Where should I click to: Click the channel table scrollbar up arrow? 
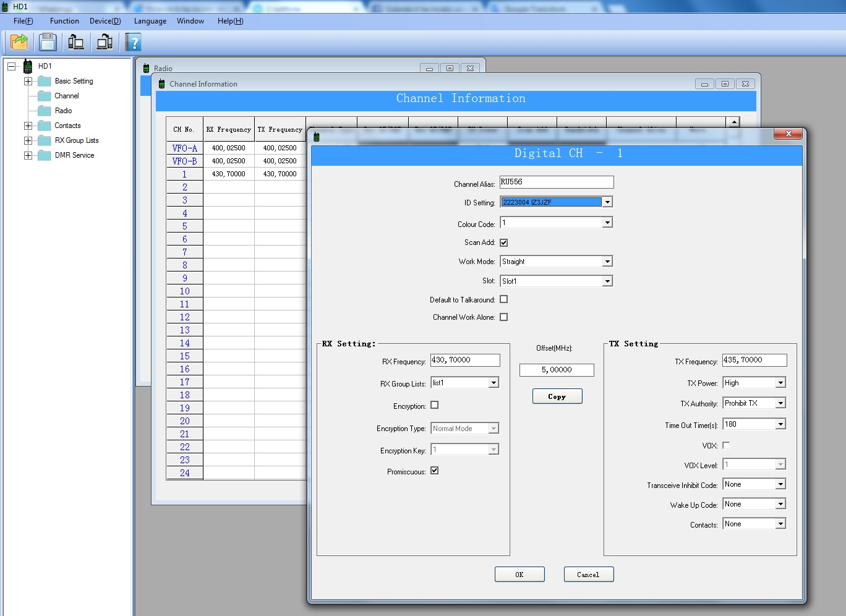pyautogui.click(x=734, y=122)
